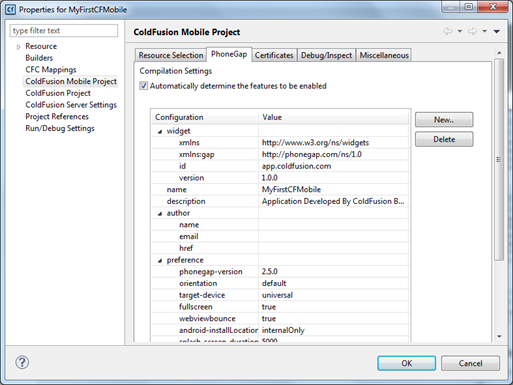Select ColdFusion Server Settings tree item

[x=71, y=105]
